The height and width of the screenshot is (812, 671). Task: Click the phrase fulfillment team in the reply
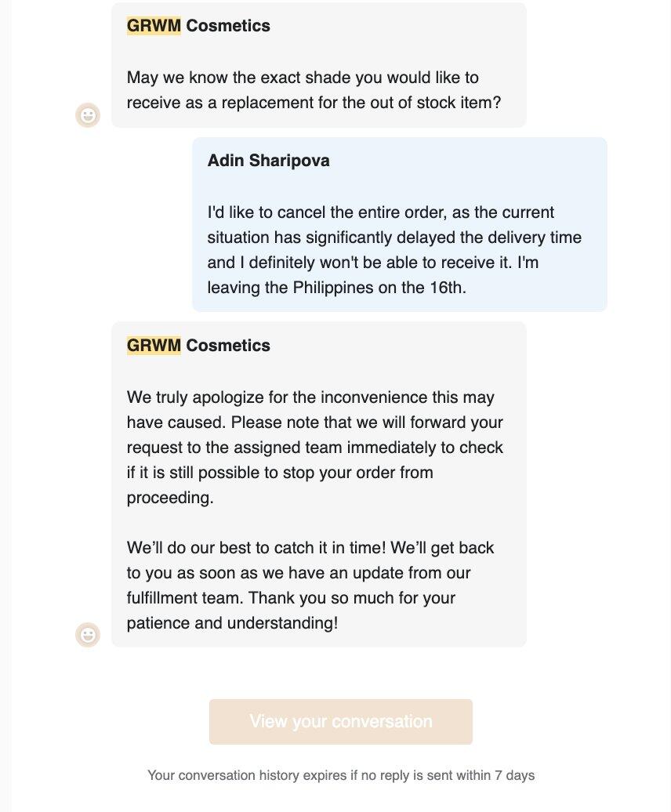pos(185,597)
